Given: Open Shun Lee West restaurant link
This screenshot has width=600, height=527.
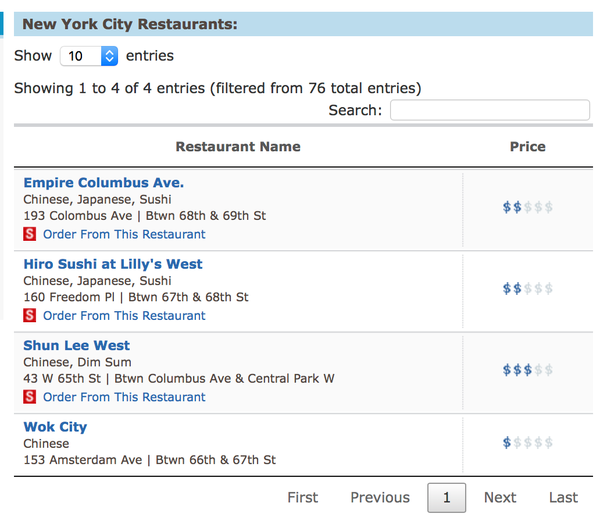Looking at the screenshot, I should 76,346.
